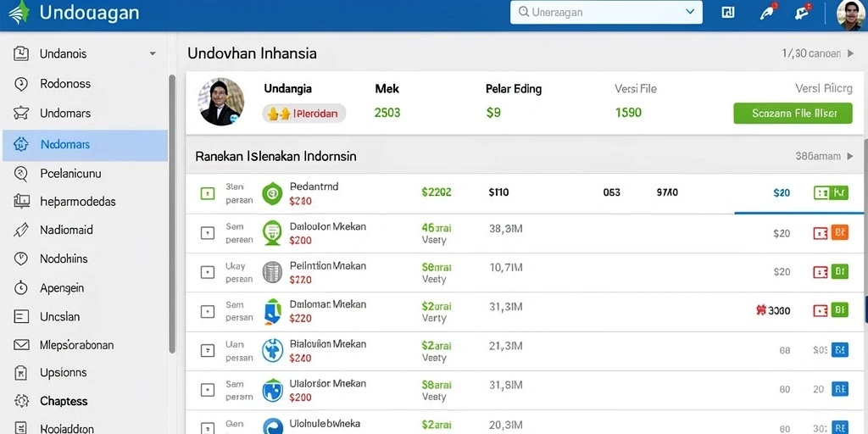This screenshot has height=434, width=868.
Task: Open the Undangia profile photo
Action: 221,102
